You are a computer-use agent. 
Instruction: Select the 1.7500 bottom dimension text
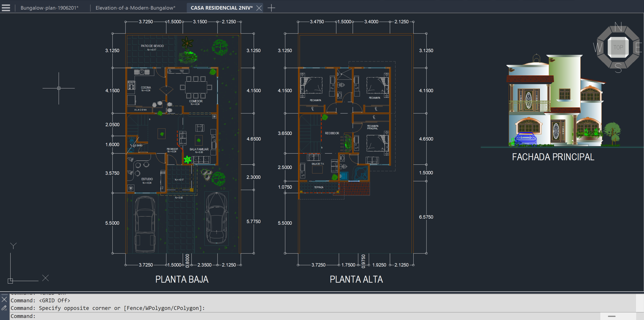pos(348,265)
